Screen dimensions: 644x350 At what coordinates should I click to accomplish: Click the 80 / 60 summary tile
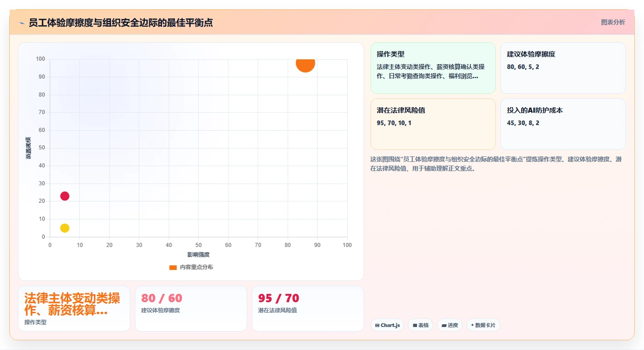(x=191, y=309)
